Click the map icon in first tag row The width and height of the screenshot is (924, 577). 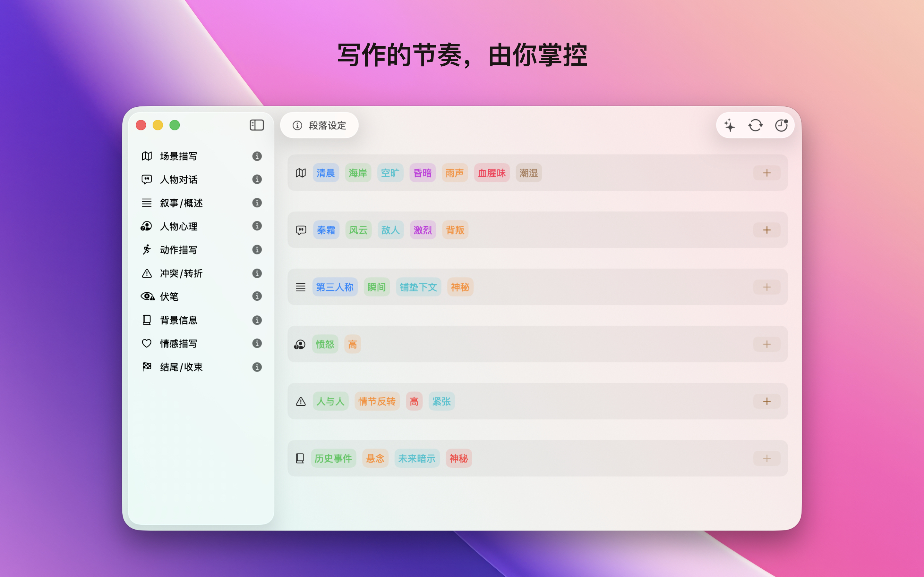(x=301, y=173)
